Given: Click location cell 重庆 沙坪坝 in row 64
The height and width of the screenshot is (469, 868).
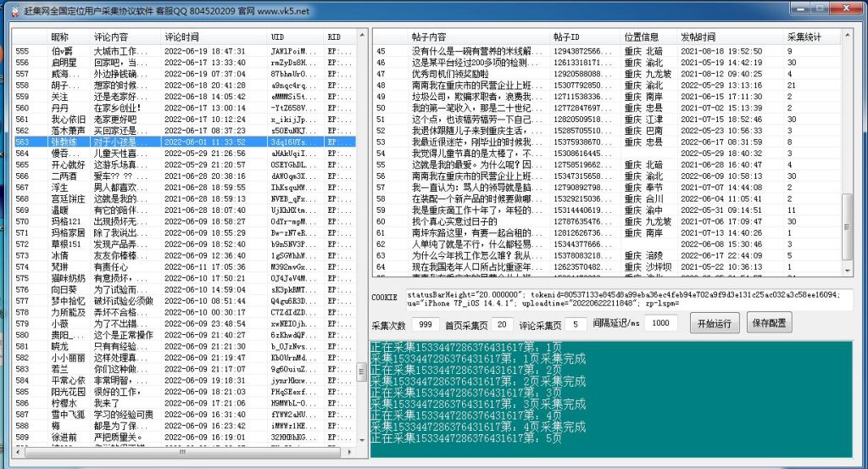Looking at the screenshot, I should (648, 267).
